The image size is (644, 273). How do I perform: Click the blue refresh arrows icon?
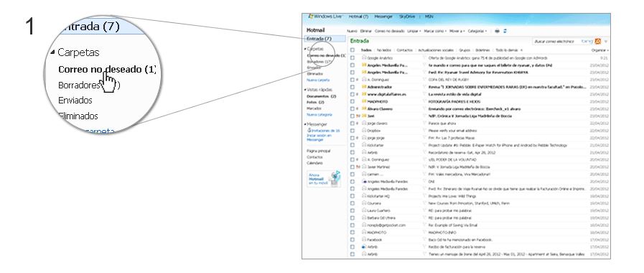pyautogui.click(x=505, y=31)
